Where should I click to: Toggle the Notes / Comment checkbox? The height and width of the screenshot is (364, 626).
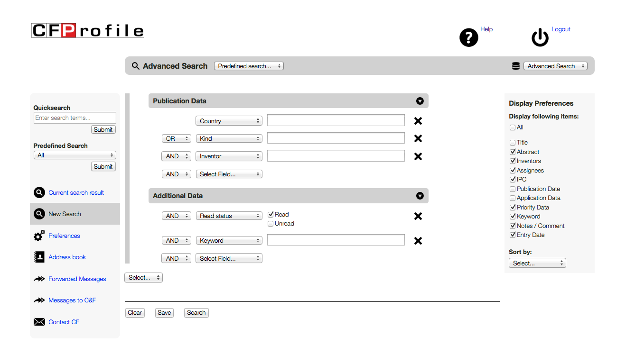513,226
